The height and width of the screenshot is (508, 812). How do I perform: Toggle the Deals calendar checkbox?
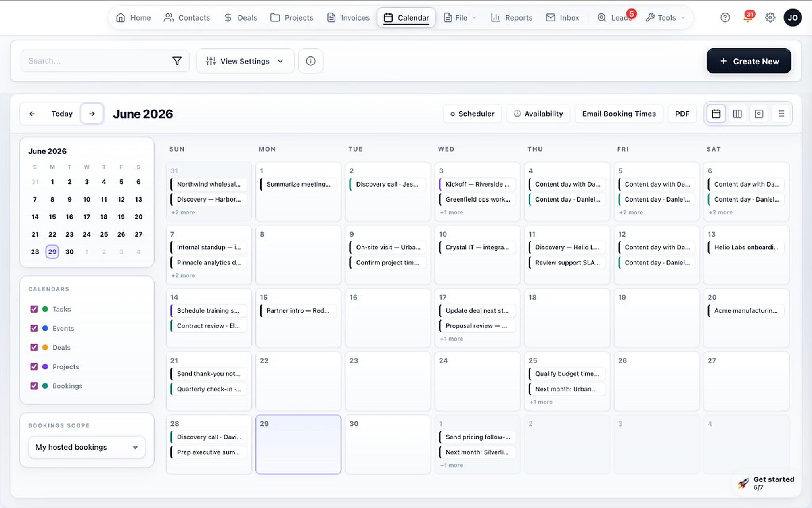point(34,347)
